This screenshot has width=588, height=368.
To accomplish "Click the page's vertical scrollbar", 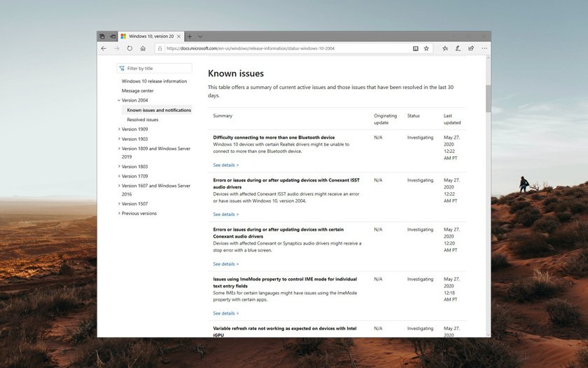I will pos(488,99).
